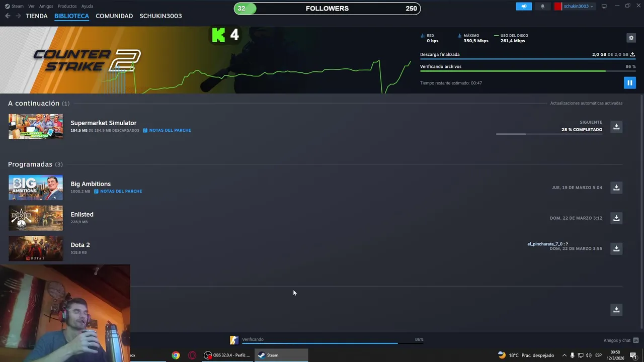Image resolution: width=644 pixels, height=362 pixels.
Task: Open downloads settings gear
Action: point(631,38)
